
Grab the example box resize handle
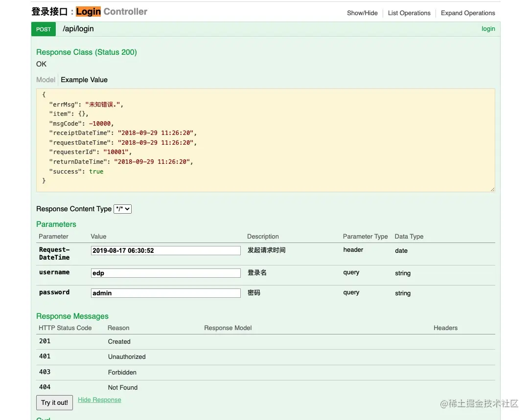[492, 189]
